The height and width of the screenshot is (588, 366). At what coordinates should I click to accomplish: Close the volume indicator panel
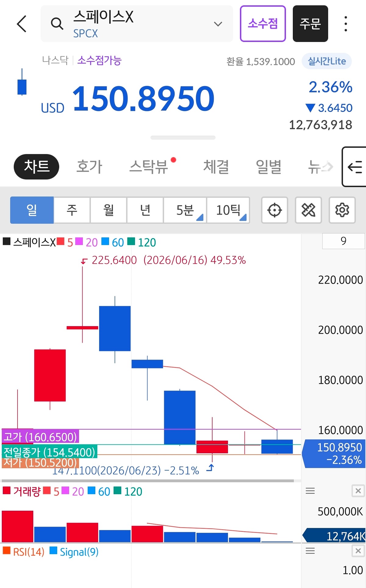tap(358, 491)
